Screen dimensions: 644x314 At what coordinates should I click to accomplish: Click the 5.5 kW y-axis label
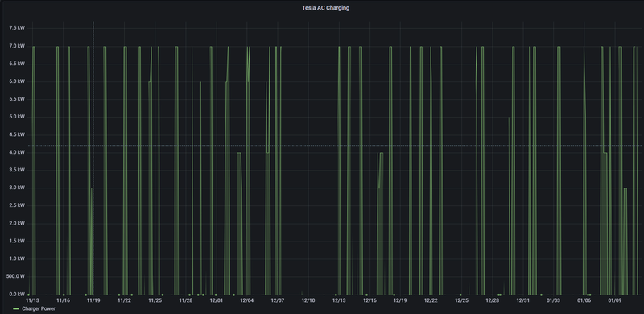click(x=17, y=99)
